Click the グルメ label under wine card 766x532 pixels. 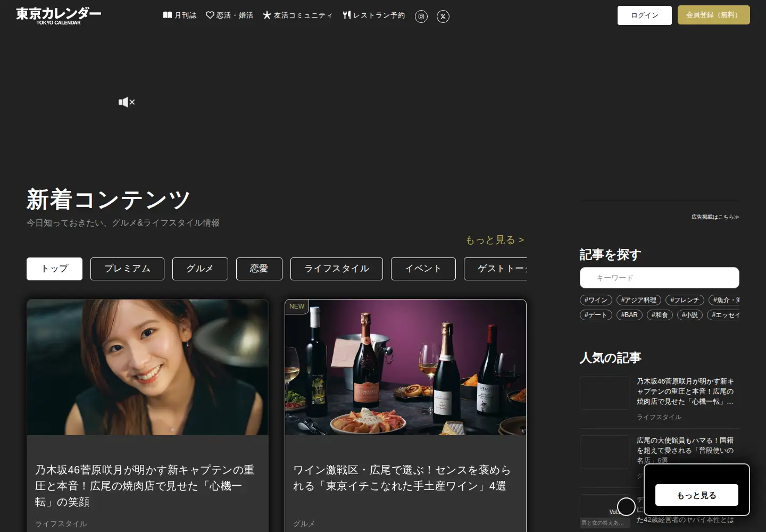(304, 523)
